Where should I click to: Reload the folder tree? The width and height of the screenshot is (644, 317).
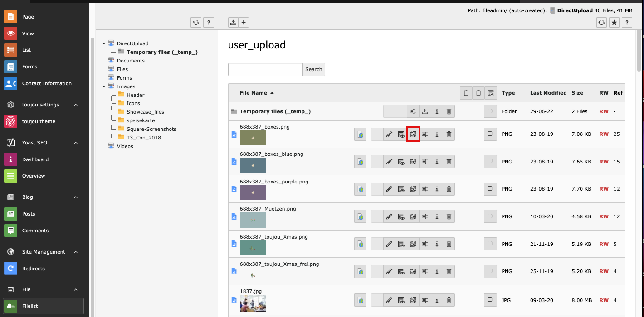click(196, 23)
